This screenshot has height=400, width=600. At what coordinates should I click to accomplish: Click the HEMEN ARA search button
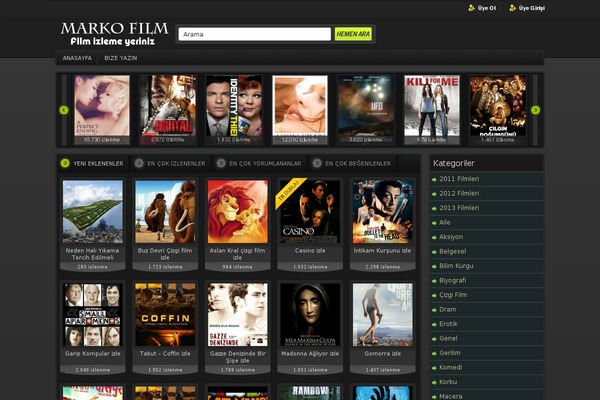[x=353, y=34]
